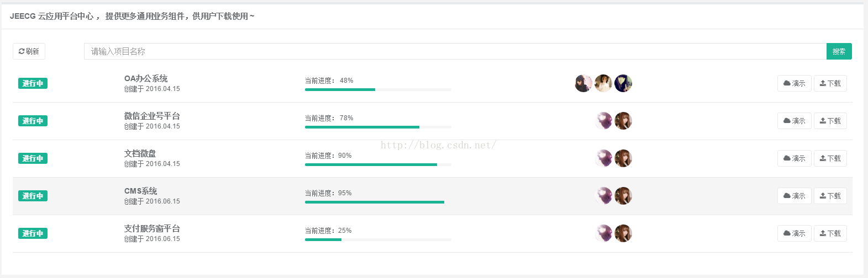This screenshot has width=868, height=278.
Task: Click first member avatar in OA办公系统 row
Action: (583, 83)
